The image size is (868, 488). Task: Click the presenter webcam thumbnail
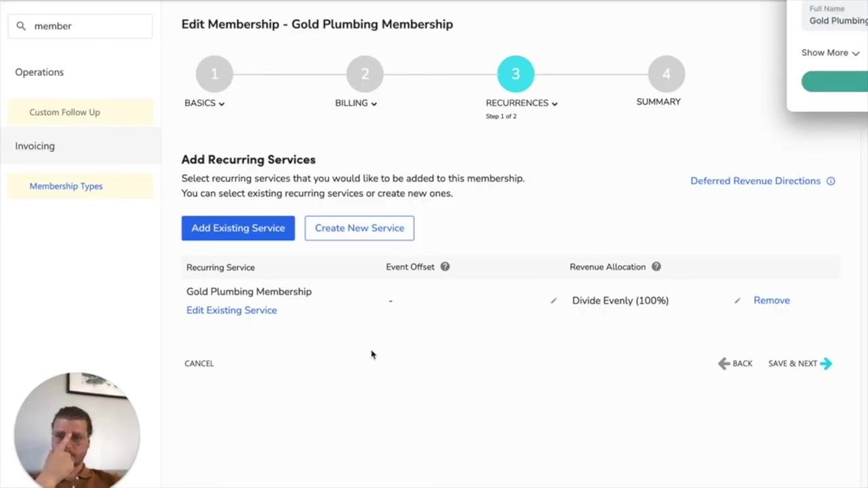[x=77, y=430]
